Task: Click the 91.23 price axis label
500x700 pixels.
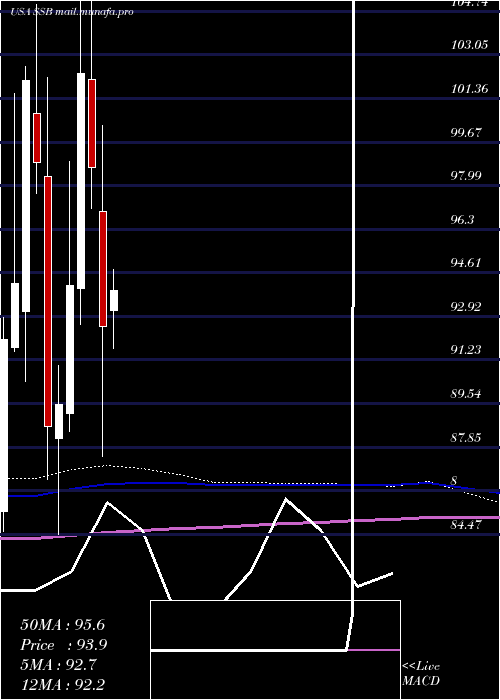Action: pyautogui.click(x=467, y=350)
